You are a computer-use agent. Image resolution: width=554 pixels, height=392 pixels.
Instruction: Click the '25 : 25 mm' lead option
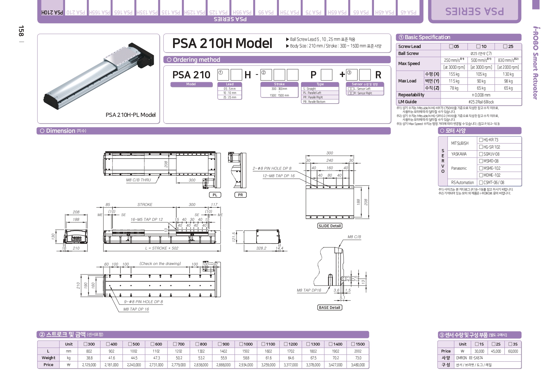(x=230, y=97)
